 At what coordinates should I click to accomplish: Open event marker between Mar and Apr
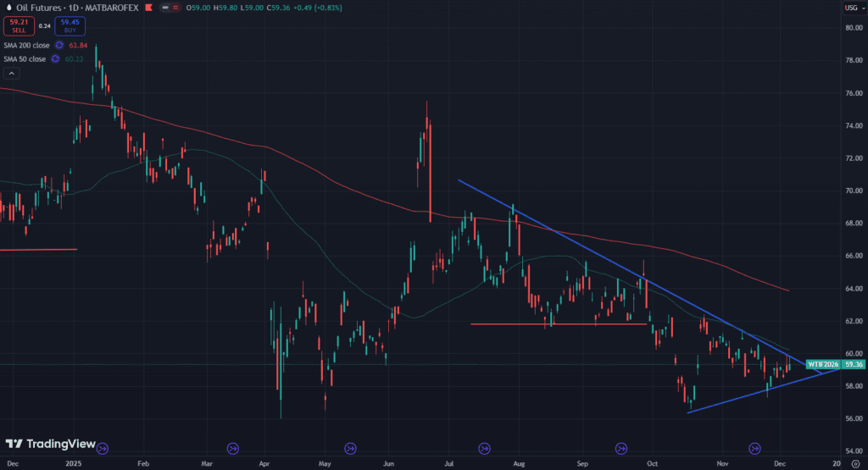233,448
